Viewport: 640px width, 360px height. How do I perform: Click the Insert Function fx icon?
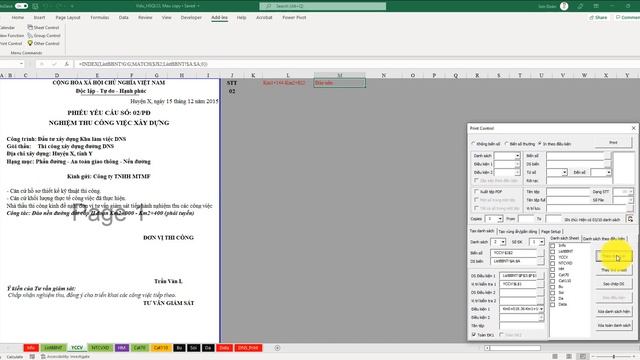66,64
